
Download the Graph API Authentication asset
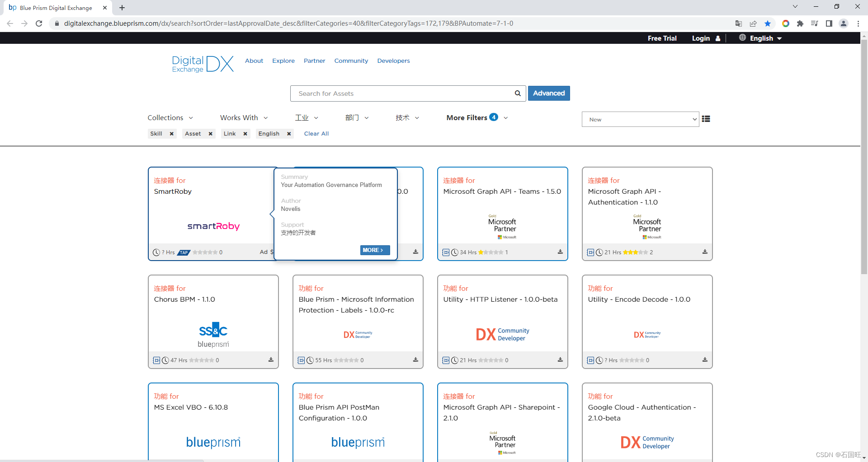coord(705,252)
